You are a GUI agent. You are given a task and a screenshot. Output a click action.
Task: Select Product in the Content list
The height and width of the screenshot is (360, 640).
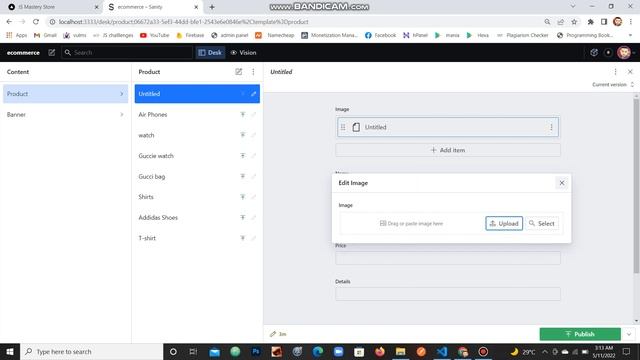tap(65, 94)
